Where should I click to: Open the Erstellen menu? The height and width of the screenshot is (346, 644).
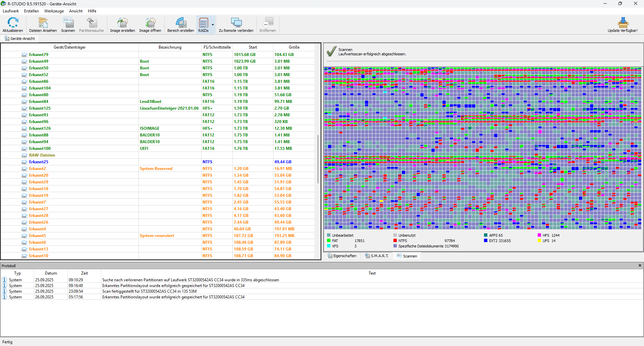[32, 11]
